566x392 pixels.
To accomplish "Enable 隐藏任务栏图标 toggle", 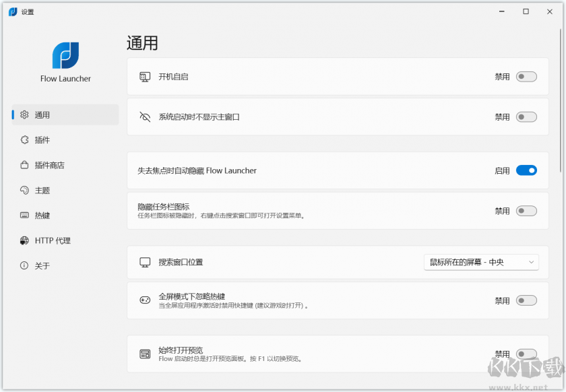I will pos(526,211).
